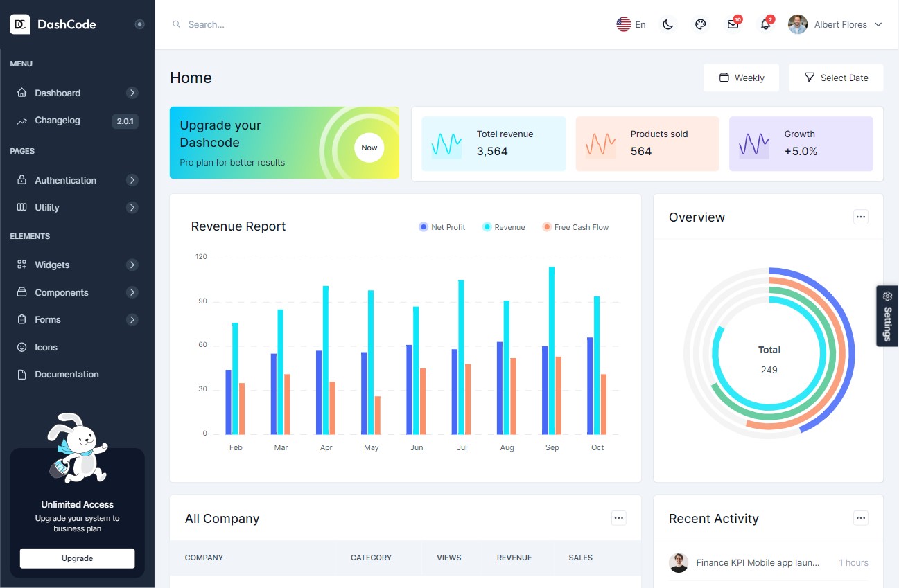Click into the Search field
899x588 pixels.
pos(277,24)
